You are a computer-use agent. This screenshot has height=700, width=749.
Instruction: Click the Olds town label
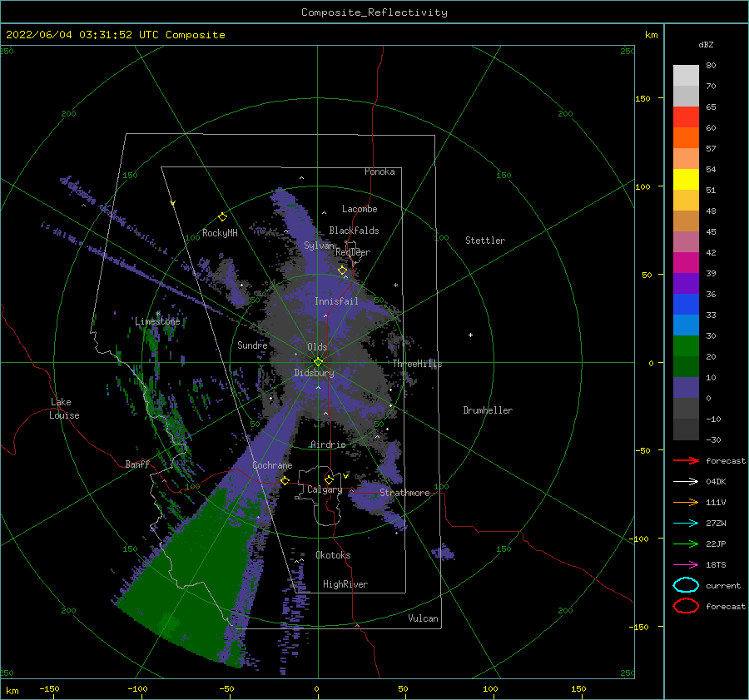click(x=317, y=347)
